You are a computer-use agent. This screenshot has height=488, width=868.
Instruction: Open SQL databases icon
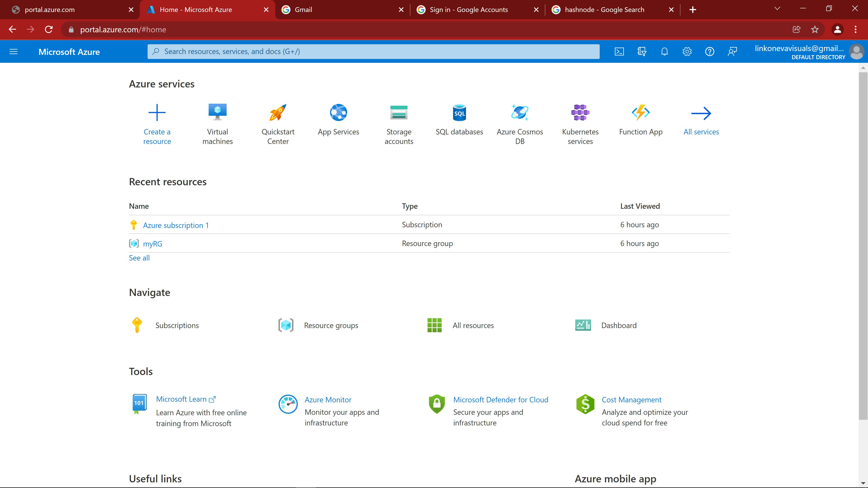coord(460,113)
